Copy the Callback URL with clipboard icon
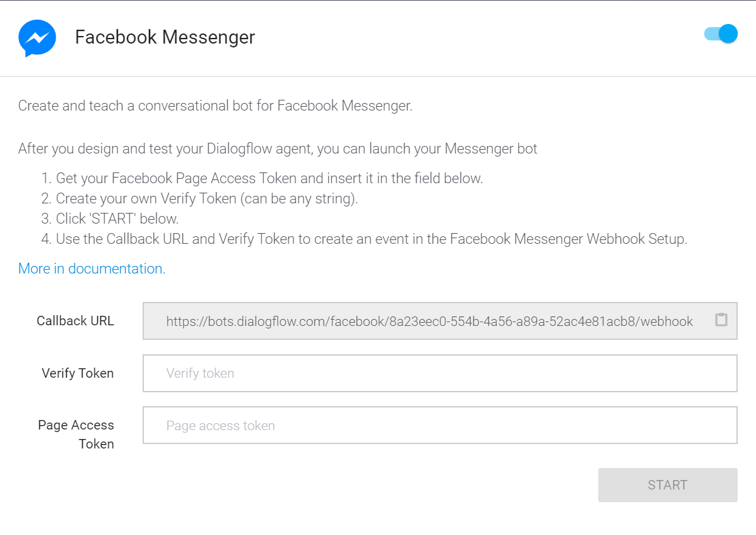The width and height of the screenshot is (756, 535). pyautogui.click(x=721, y=320)
